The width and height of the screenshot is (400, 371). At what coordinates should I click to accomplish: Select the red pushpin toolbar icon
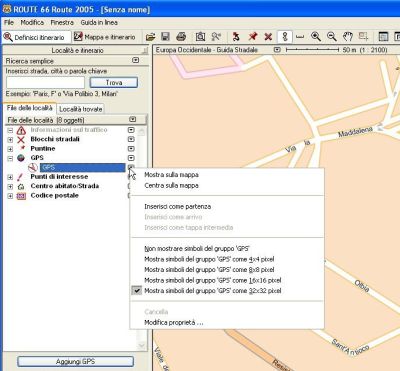(x=253, y=37)
